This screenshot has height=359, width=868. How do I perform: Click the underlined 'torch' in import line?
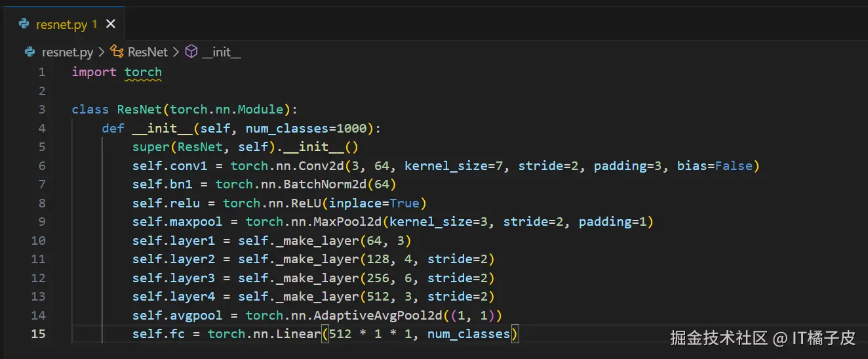pos(143,72)
